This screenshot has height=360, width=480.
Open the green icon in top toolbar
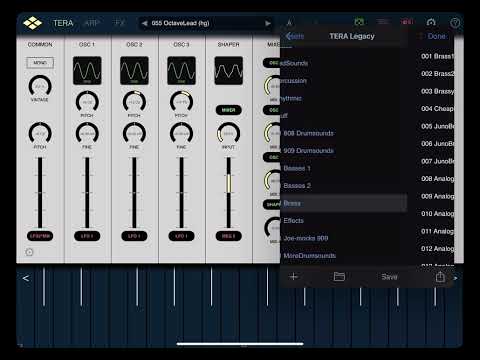coord(359,22)
